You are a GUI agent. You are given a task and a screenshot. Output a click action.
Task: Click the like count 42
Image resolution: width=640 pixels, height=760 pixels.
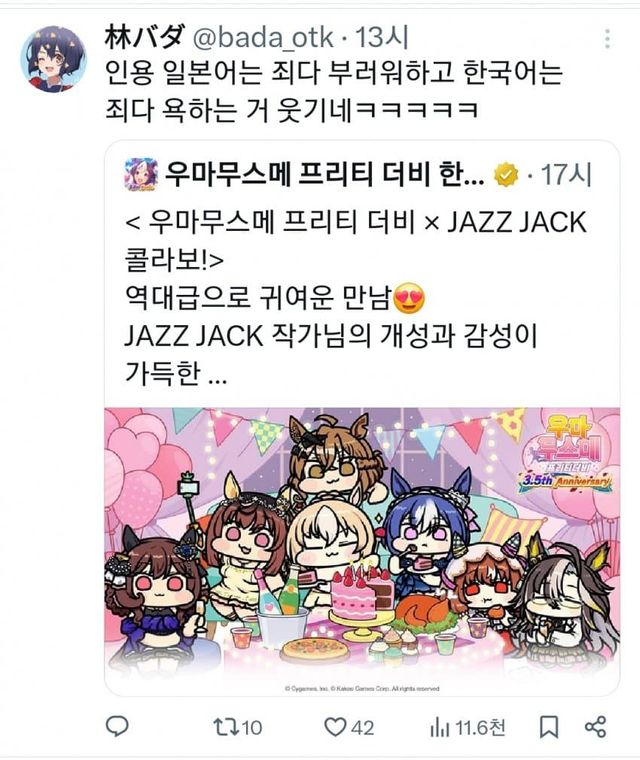pos(363,728)
